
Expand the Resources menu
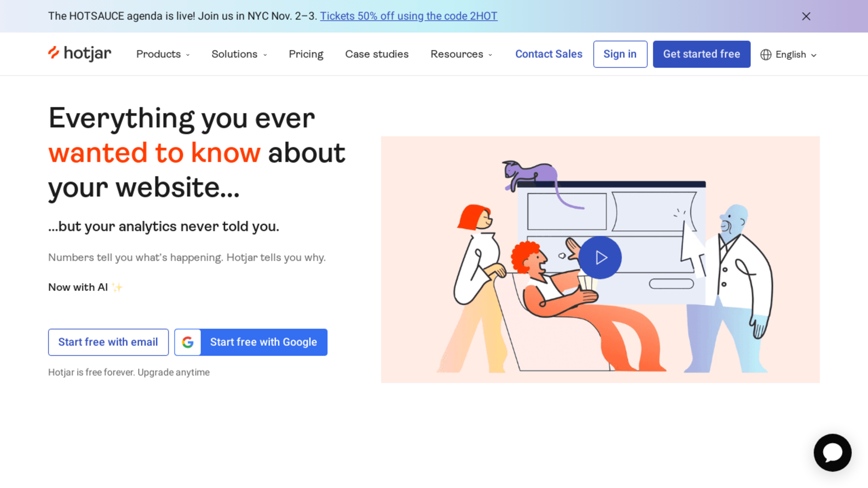coord(461,54)
